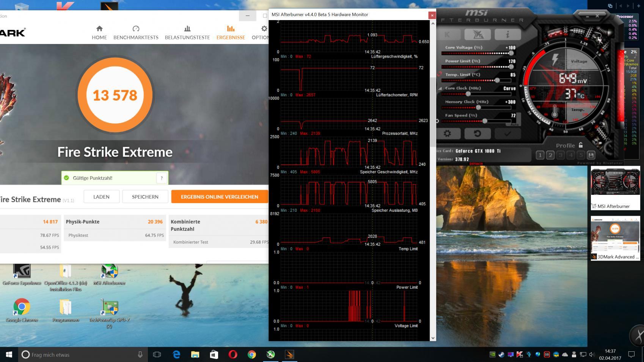Open the 3DMark Optionen tab
Viewport: 644px width, 362px height.
[261, 33]
